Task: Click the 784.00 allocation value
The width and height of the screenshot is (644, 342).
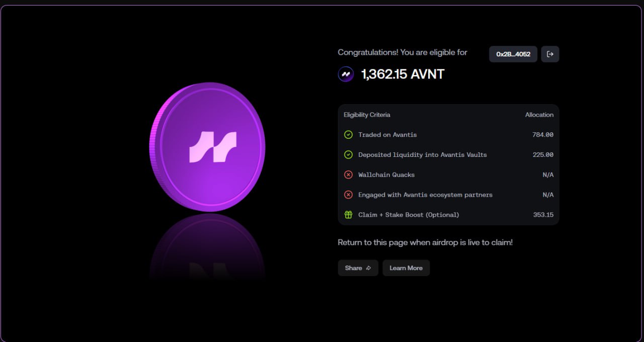Action: tap(543, 135)
